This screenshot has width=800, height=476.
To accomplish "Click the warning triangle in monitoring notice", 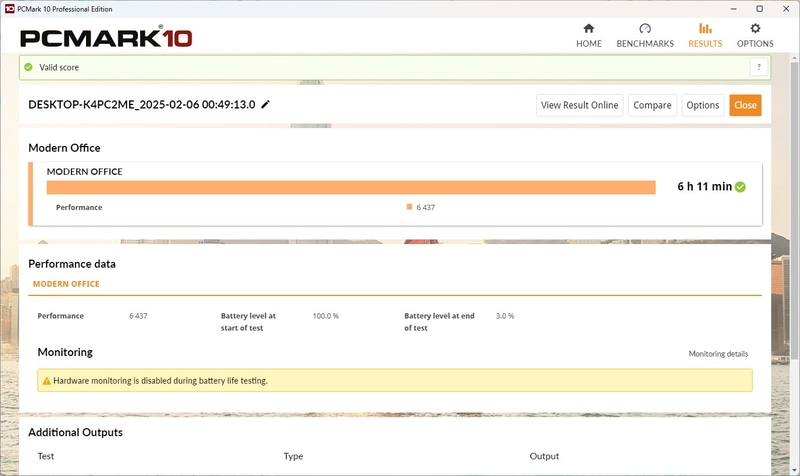I will (46, 381).
